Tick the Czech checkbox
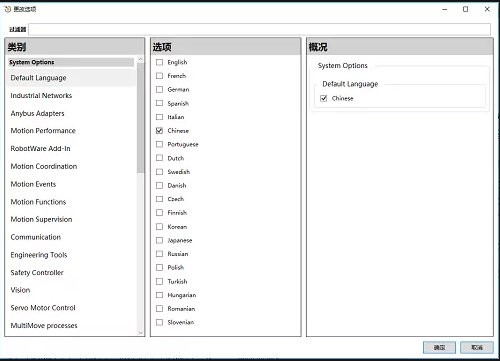The image size is (500, 361). click(160, 199)
